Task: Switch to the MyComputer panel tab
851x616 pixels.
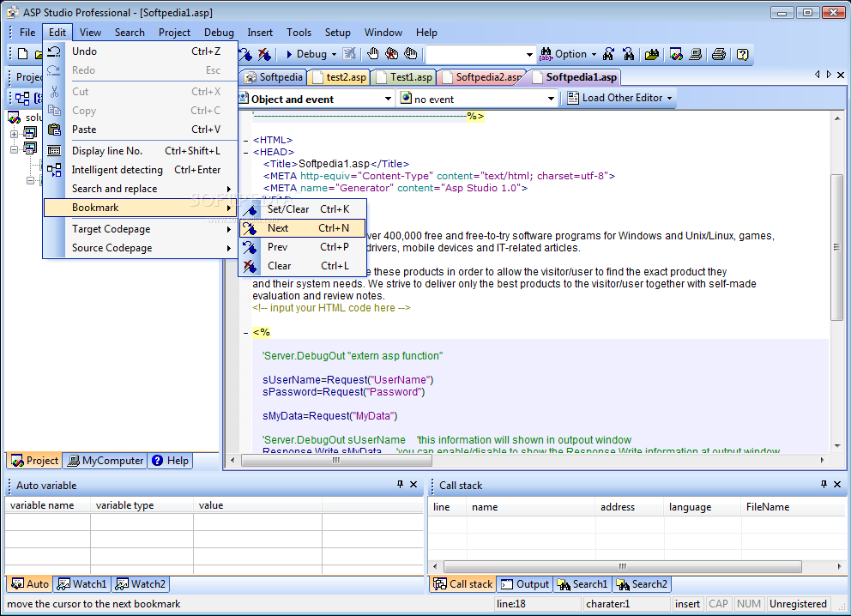Action: (x=106, y=461)
